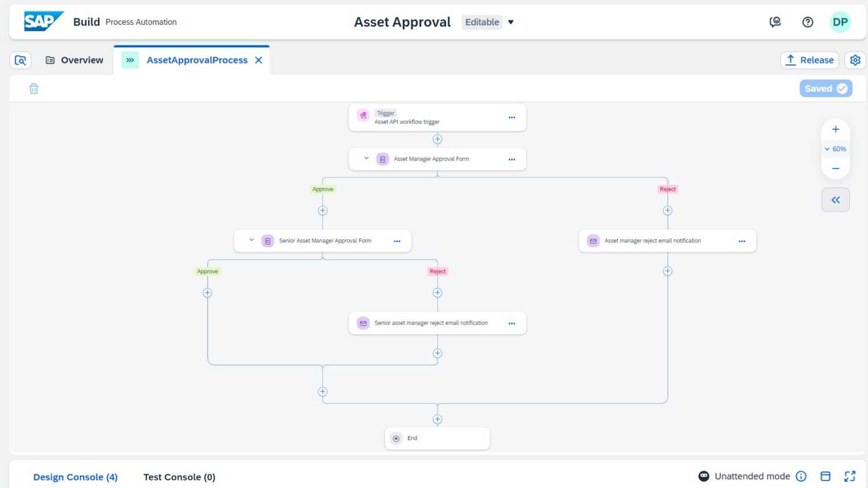Screen dimensions: 868x488
Task: Expand the Asset Manager Approval Form chevron
Action: coord(366,158)
